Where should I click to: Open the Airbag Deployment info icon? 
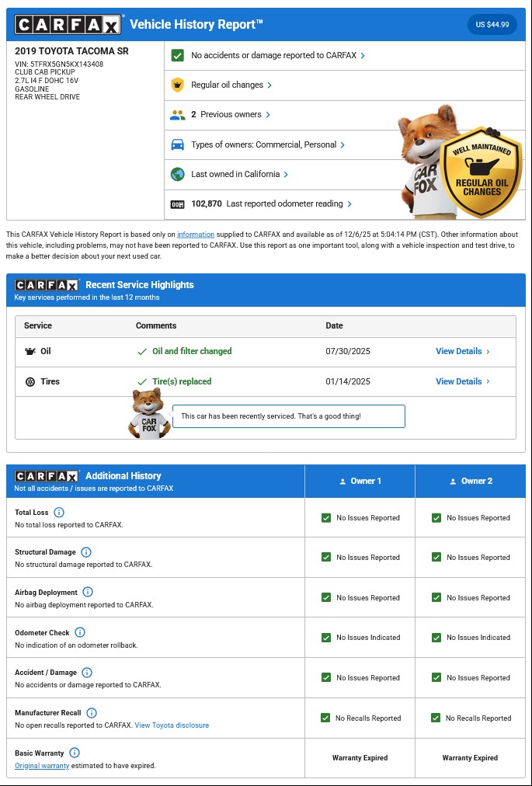[x=88, y=593]
